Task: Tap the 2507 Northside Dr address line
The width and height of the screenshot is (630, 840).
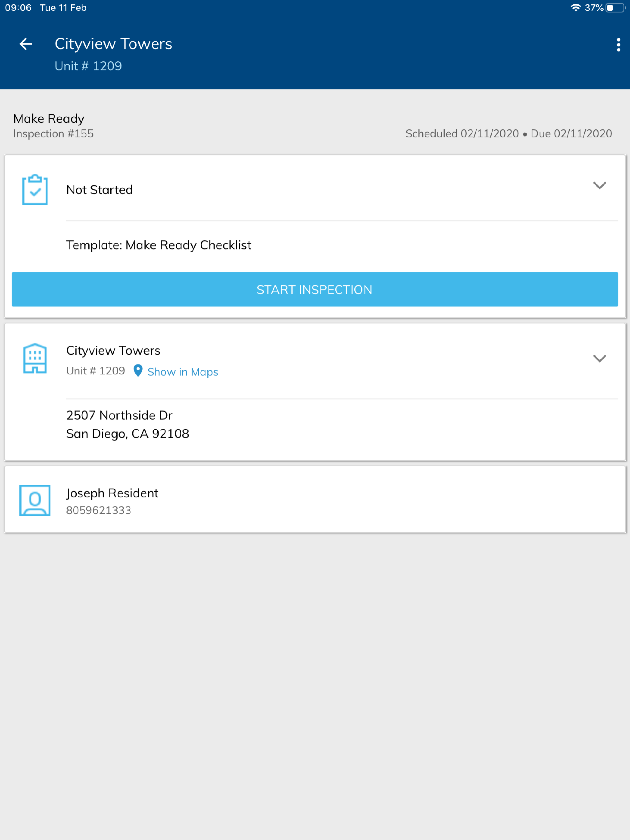Action: [x=119, y=415]
